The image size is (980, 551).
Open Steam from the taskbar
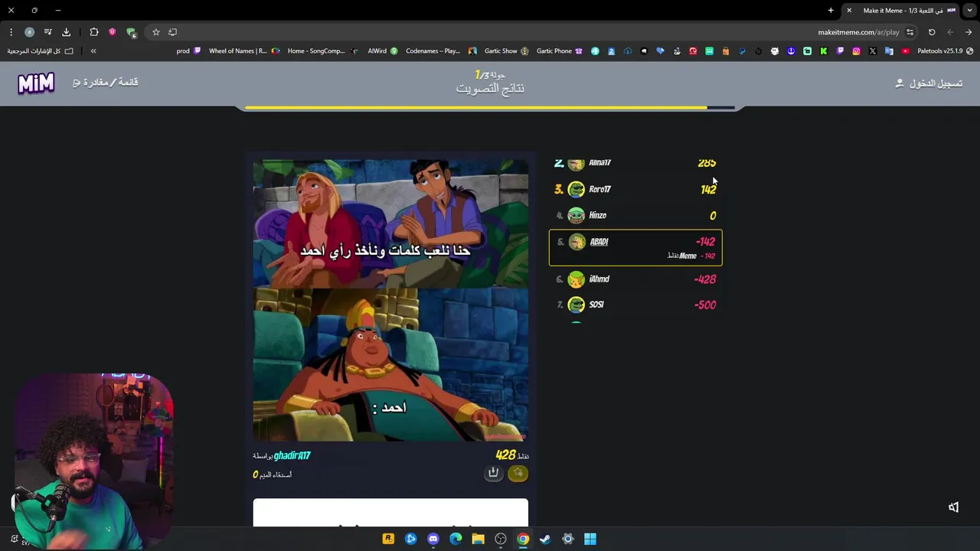[x=545, y=539]
